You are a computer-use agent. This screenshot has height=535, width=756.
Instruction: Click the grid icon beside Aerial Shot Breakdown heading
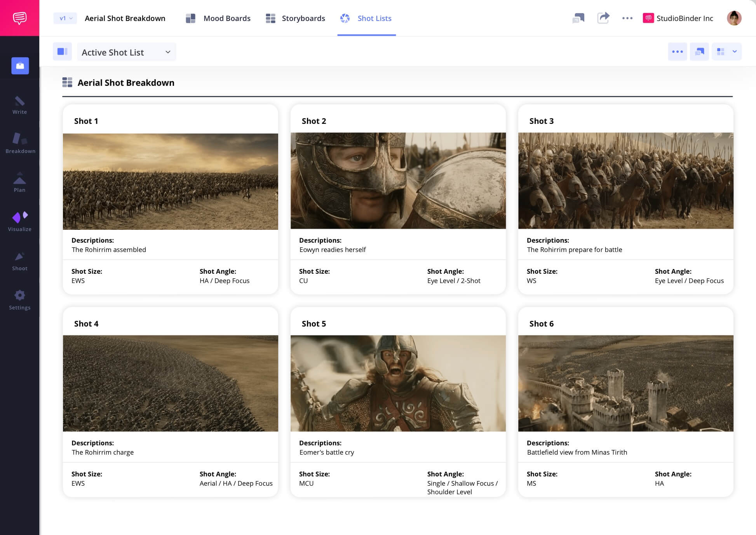coord(67,82)
